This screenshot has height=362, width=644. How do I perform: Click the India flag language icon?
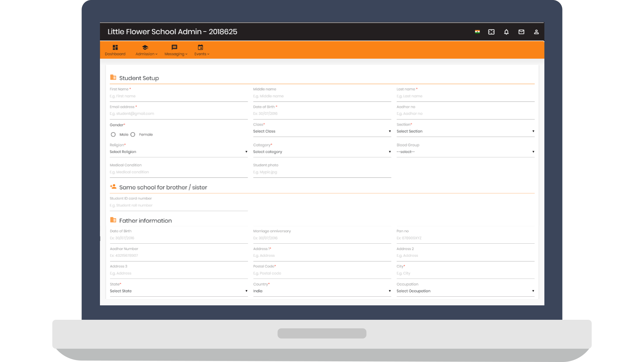tap(477, 32)
